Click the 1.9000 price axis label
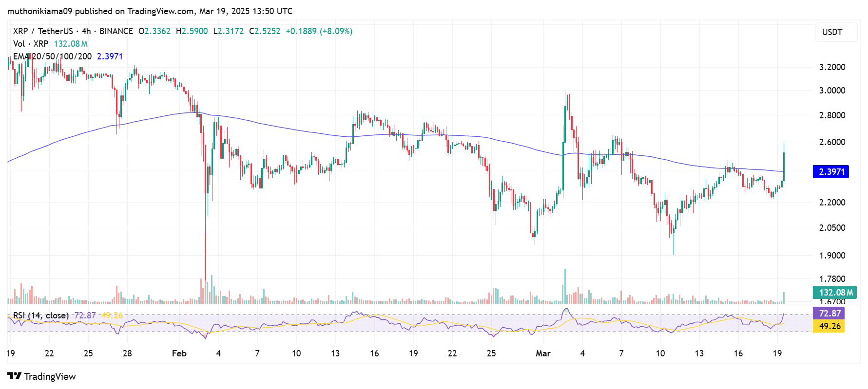 [832, 256]
